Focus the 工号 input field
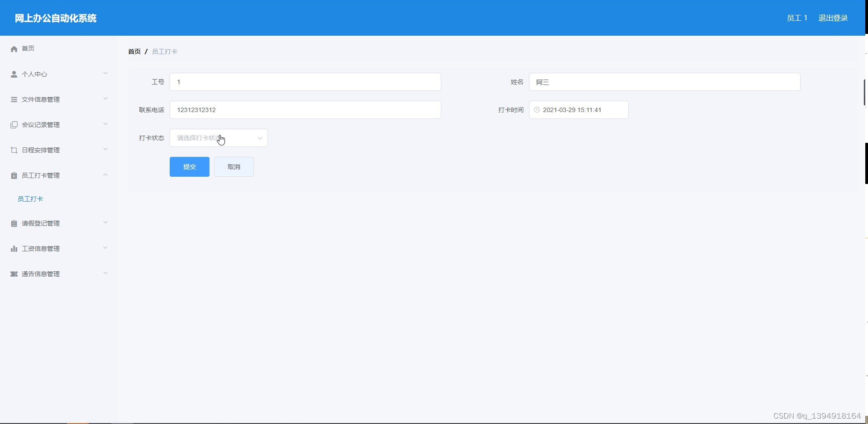The height and width of the screenshot is (424, 868). pyautogui.click(x=305, y=82)
